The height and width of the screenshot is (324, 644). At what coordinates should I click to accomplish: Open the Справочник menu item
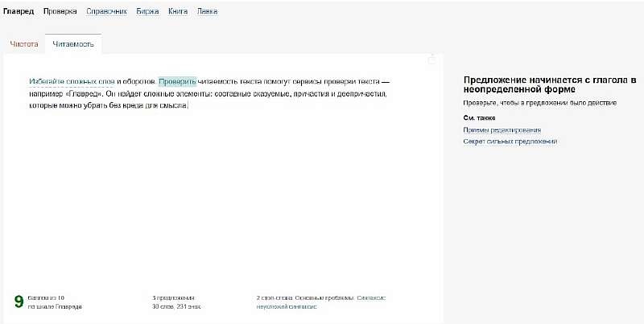(107, 12)
